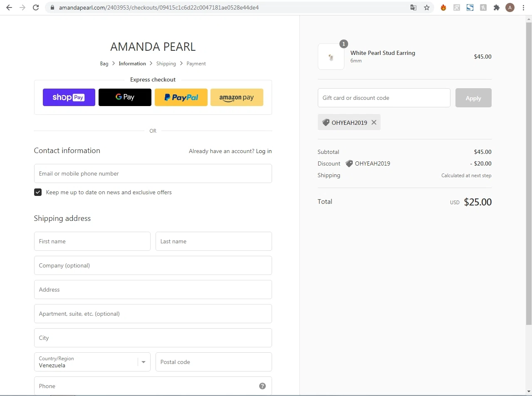Screen dimensions: 532x396
Task: Focus the gift card or discount code field
Action: pos(384,98)
